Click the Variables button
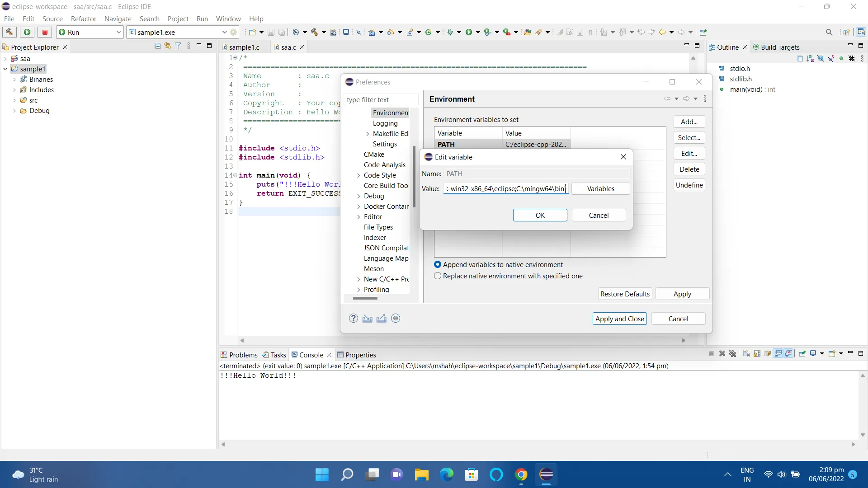The height and width of the screenshot is (488, 868). click(600, 189)
